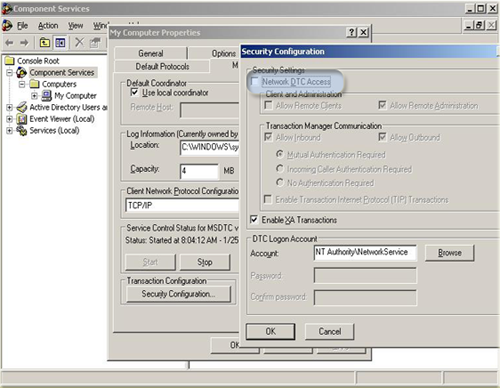Click the Properties toolbar icon

(x=95, y=42)
